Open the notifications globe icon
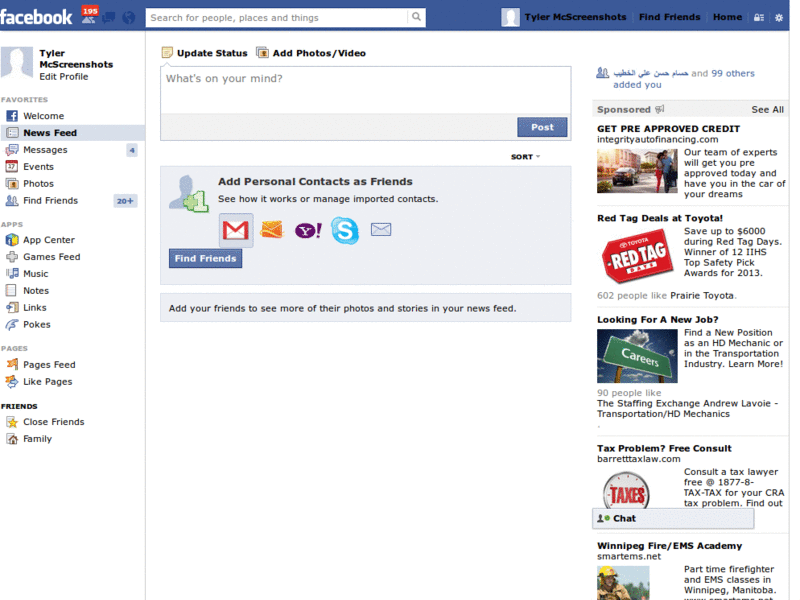This screenshot has height=600, width=800. (x=129, y=18)
